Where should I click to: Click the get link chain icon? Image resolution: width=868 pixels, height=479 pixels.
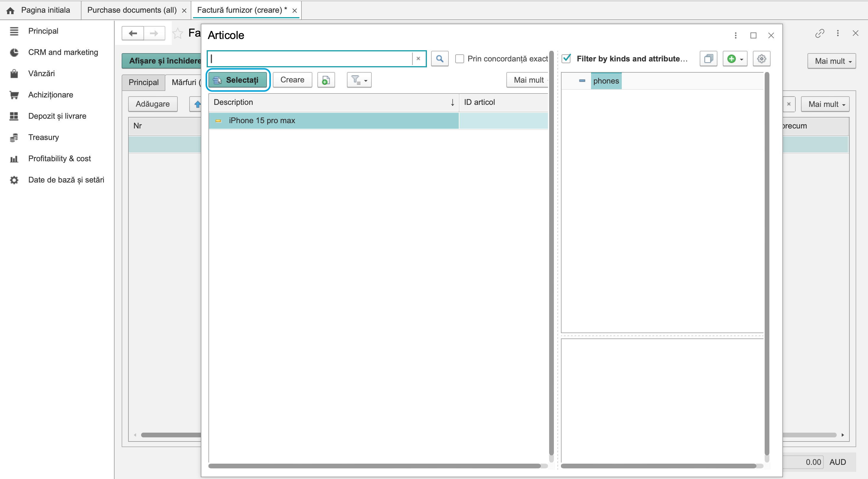[820, 33]
